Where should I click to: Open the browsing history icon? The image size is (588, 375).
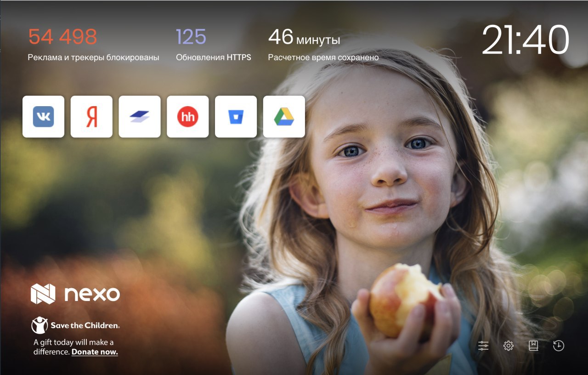(559, 346)
